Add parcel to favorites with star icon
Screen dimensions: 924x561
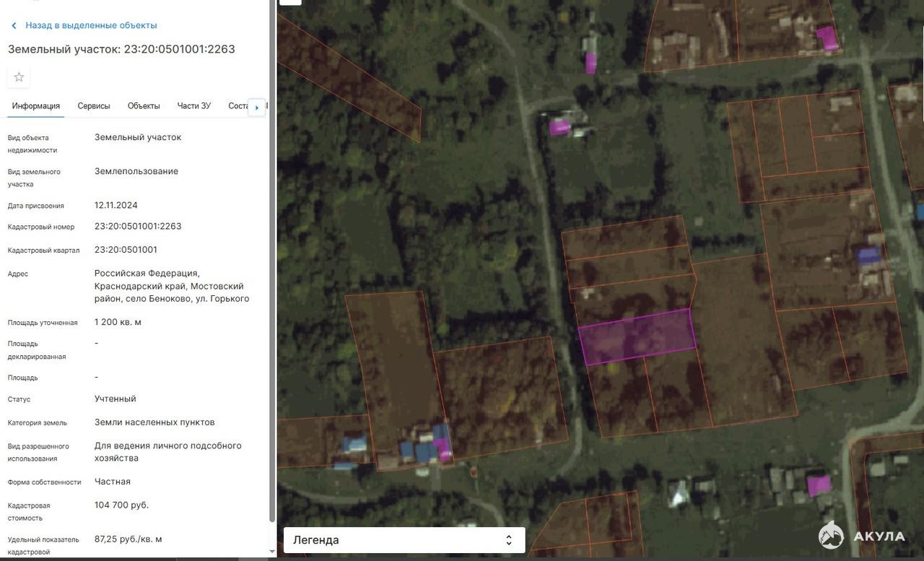point(19,77)
